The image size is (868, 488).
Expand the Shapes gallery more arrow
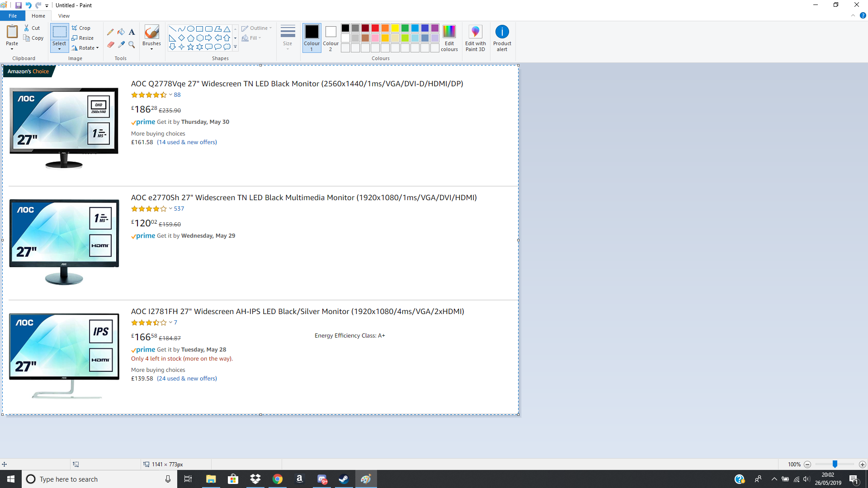point(235,47)
